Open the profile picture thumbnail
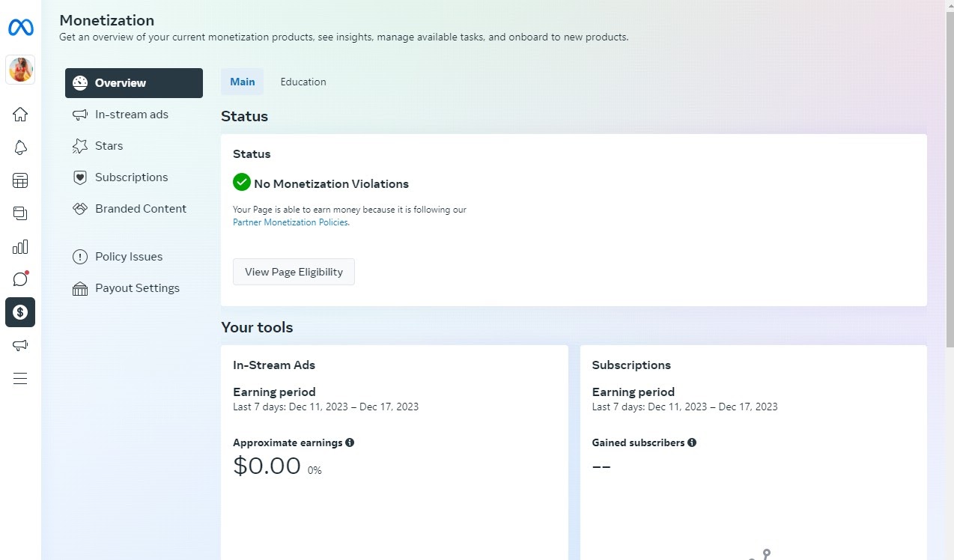Image resolution: width=954 pixels, height=560 pixels. (x=20, y=70)
